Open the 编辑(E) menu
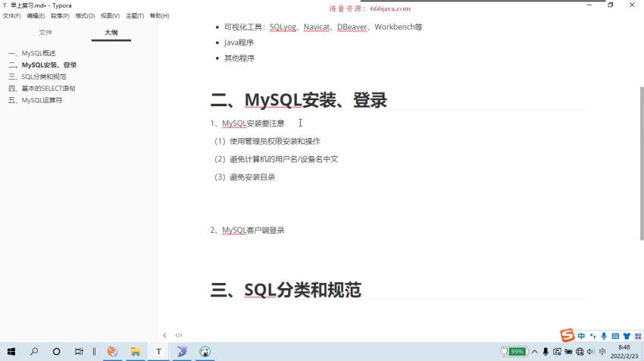This screenshot has width=644, height=361. 36,16
